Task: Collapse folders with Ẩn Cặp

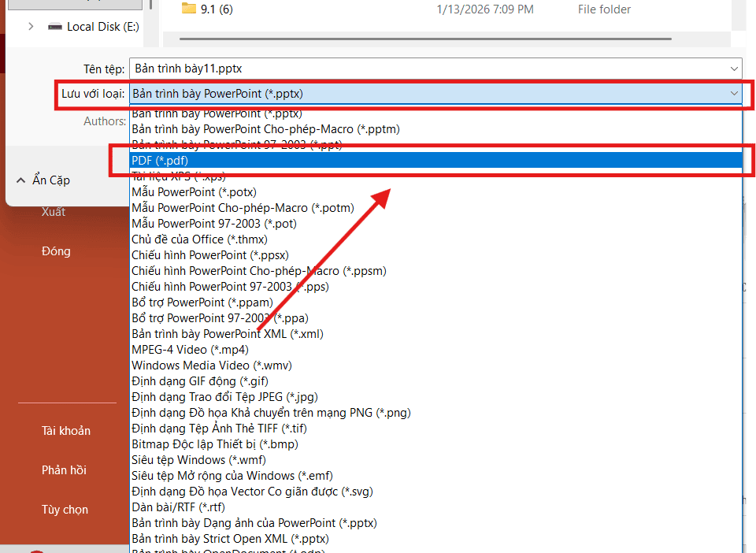Action: coord(43,180)
